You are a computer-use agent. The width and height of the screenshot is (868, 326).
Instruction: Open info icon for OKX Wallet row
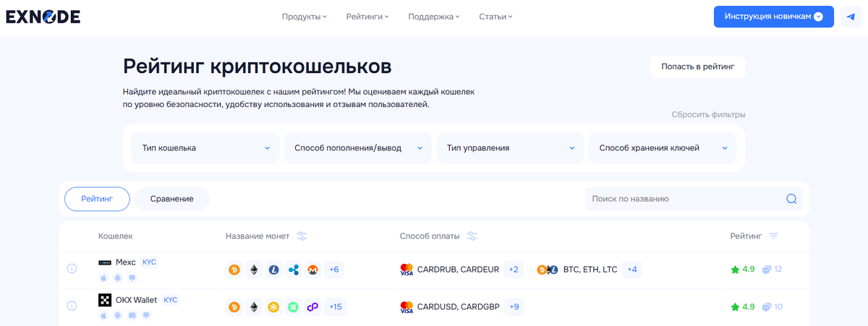pyautogui.click(x=72, y=306)
